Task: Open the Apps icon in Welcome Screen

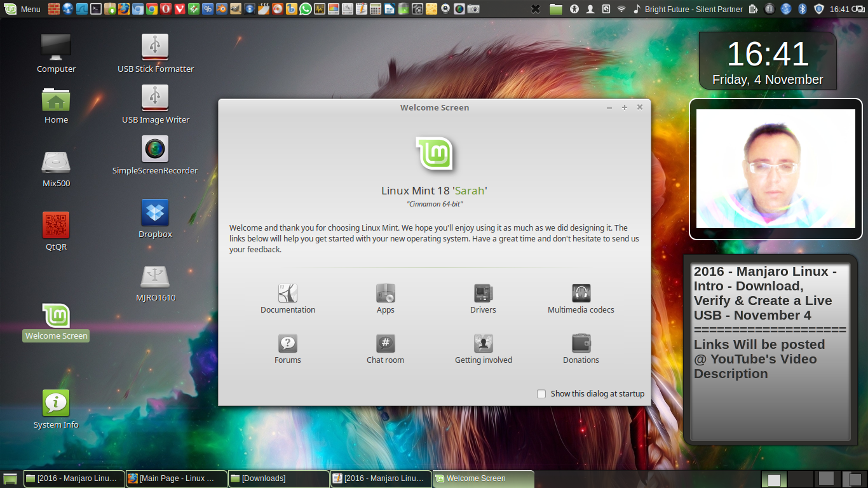Action: (x=386, y=293)
